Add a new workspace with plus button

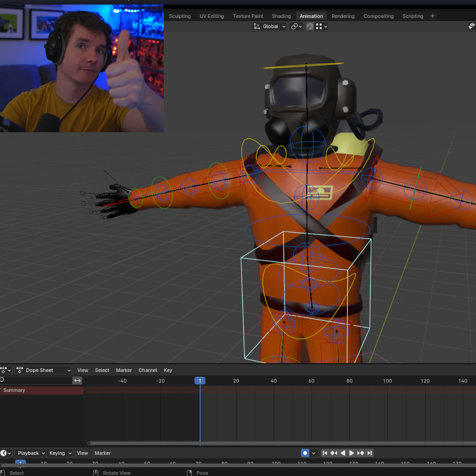click(432, 16)
